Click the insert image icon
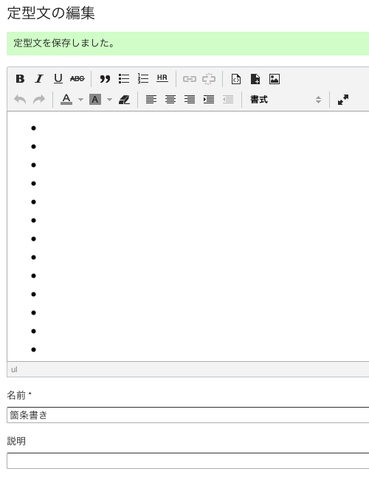 pyautogui.click(x=274, y=79)
